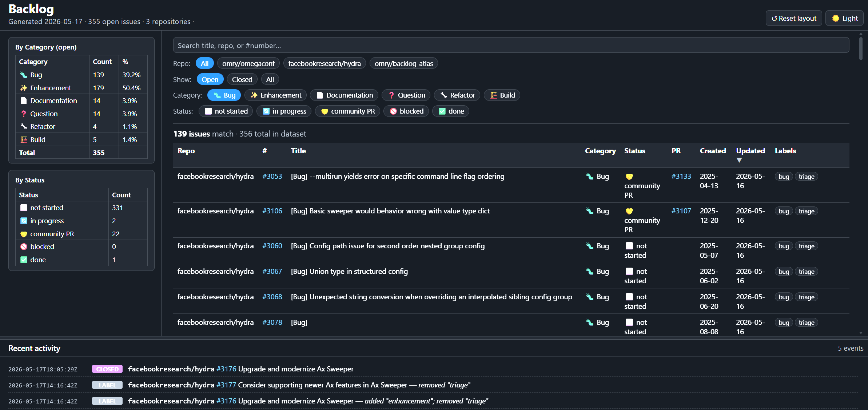This screenshot has height=410, width=868.
Task: Click the search title, repo, or #number field
Action: coord(511,46)
